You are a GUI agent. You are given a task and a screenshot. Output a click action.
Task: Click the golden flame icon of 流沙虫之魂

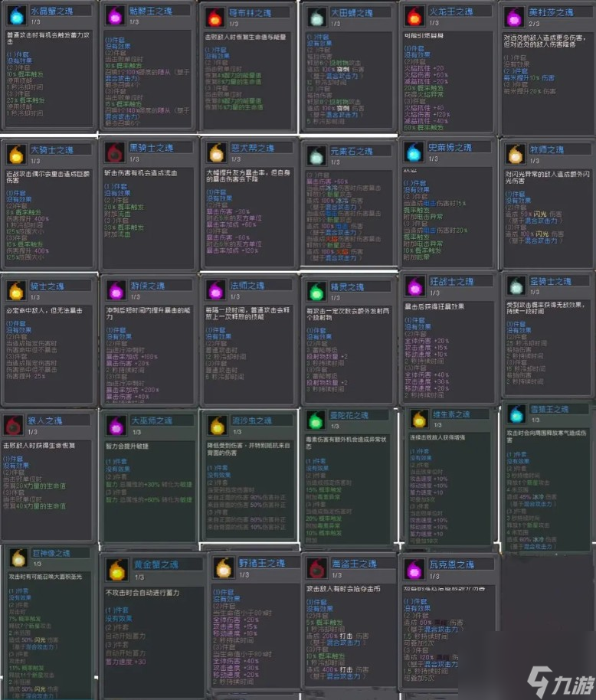coord(218,426)
